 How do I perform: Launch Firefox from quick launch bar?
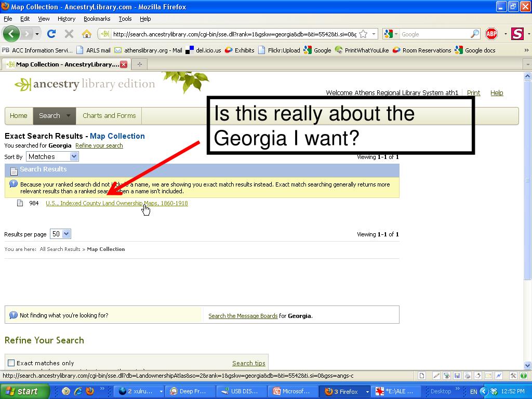point(90,391)
